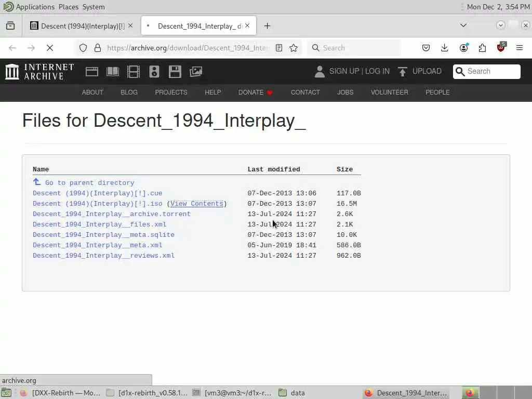
Task: Open a new tab with the plus button
Action: click(268, 26)
